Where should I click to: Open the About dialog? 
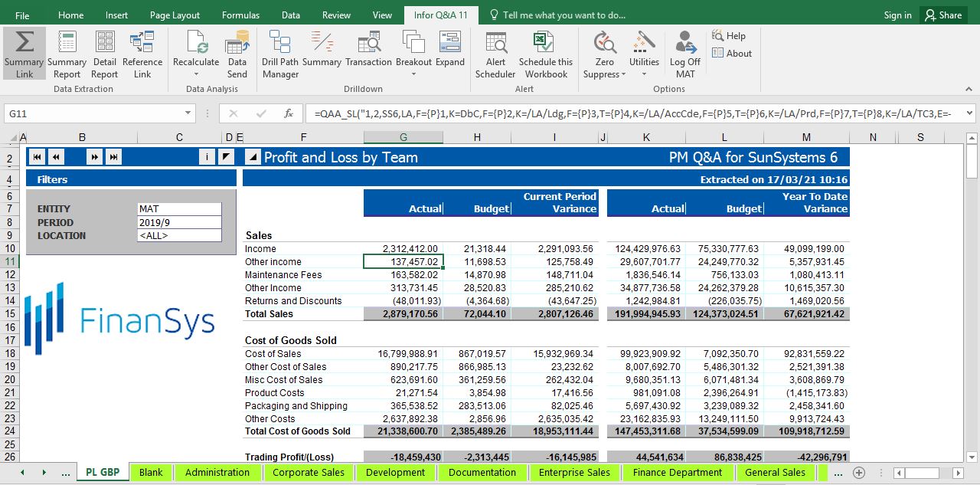[x=731, y=54]
